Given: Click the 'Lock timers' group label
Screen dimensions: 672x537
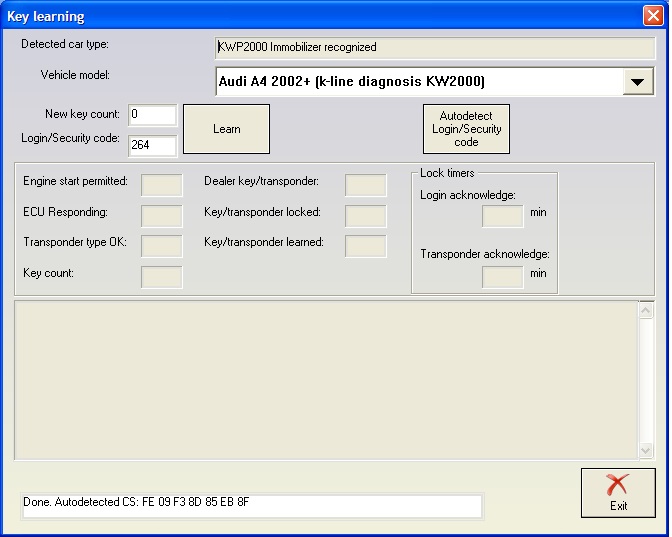Looking at the screenshot, I should (x=447, y=173).
